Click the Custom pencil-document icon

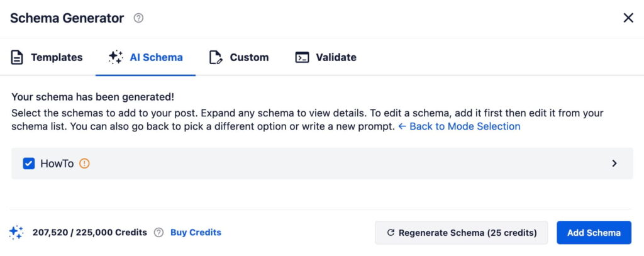click(216, 57)
